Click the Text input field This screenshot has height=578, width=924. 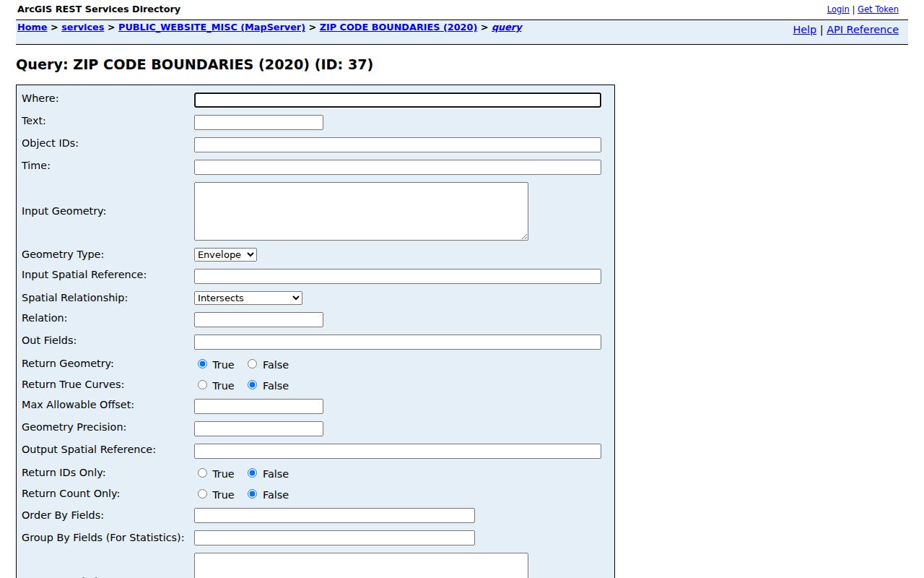tap(258, 123)
